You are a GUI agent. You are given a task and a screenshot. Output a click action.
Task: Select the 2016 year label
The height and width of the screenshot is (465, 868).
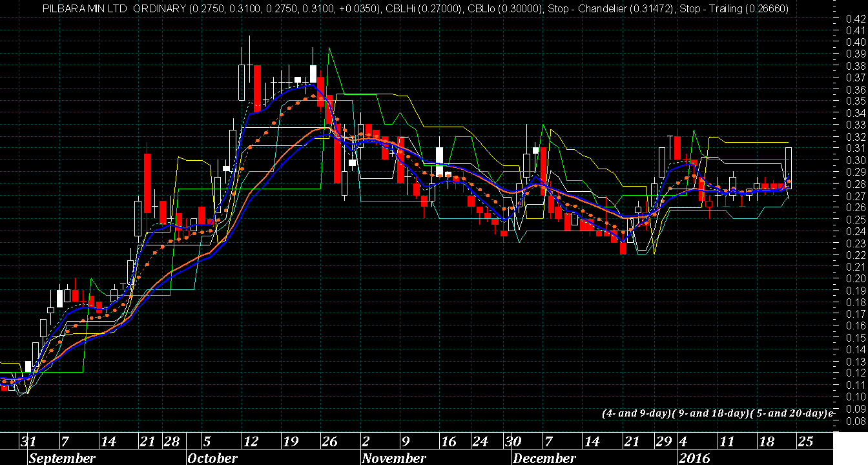click(x=694, y=459)
